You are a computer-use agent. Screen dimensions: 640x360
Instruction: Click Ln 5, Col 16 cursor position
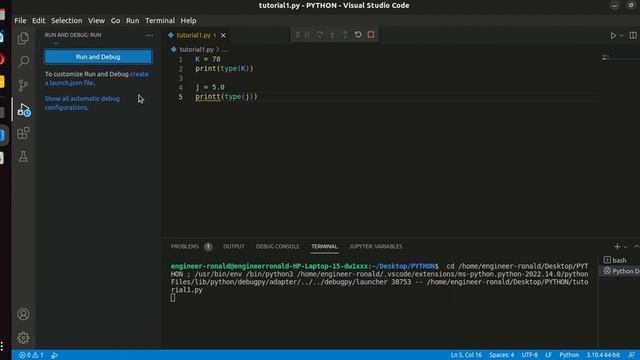tap(466, 355)
